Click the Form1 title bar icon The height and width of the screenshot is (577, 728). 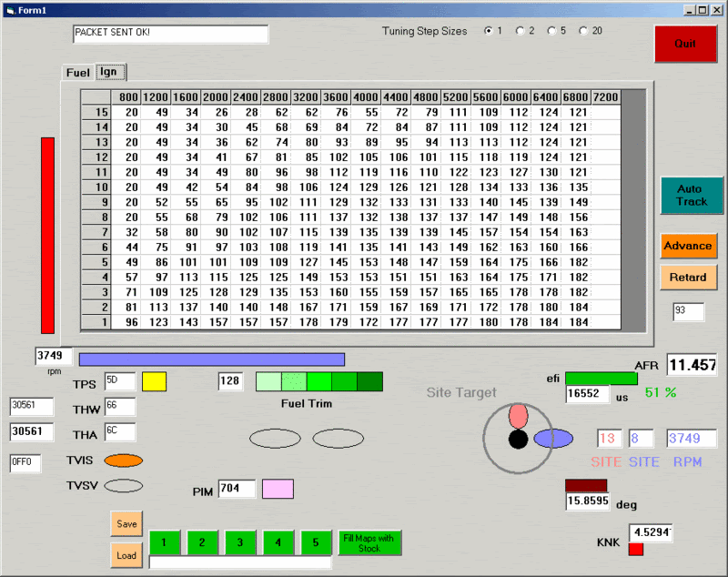coord(10,10)
